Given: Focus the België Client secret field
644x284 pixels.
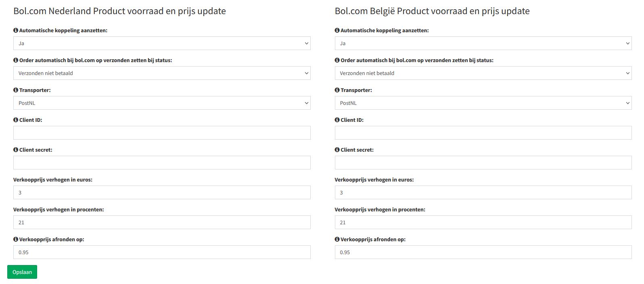Looking at the screenshot, I should click(483, 163).
